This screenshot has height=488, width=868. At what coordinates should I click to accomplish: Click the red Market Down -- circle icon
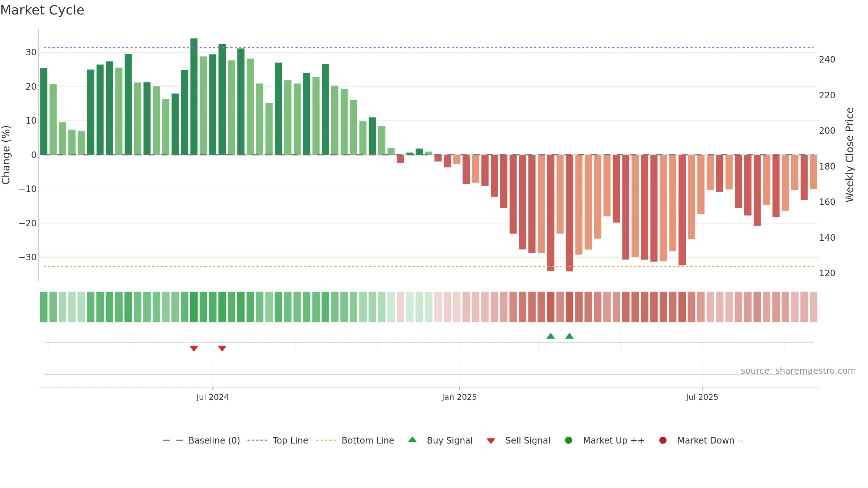(663, 440)
